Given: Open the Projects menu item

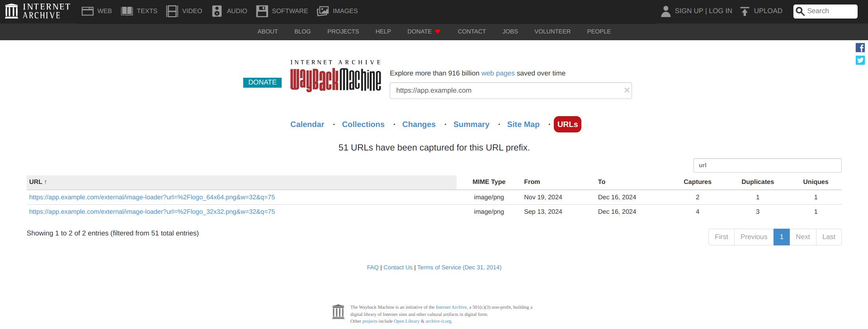Looking at the screenshot, I should tap(343, 32).
